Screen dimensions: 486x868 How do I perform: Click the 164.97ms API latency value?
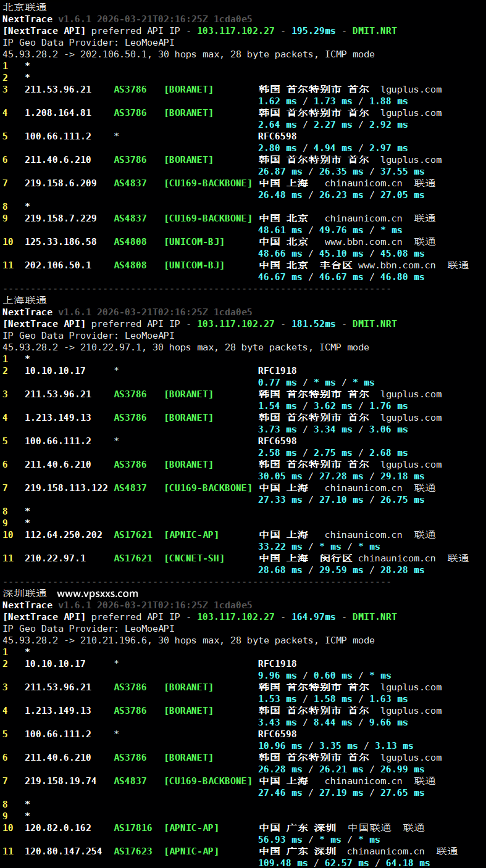[x=314, y=617]
